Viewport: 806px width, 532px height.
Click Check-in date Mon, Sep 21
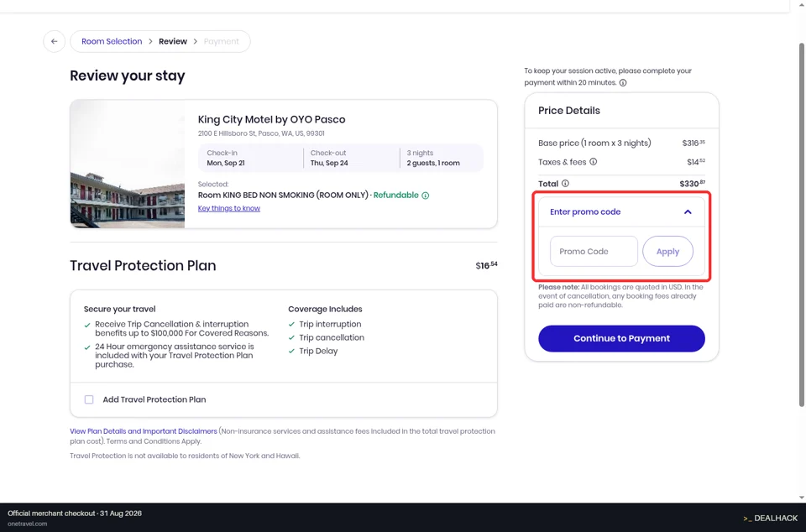click(x=226, y=163)
